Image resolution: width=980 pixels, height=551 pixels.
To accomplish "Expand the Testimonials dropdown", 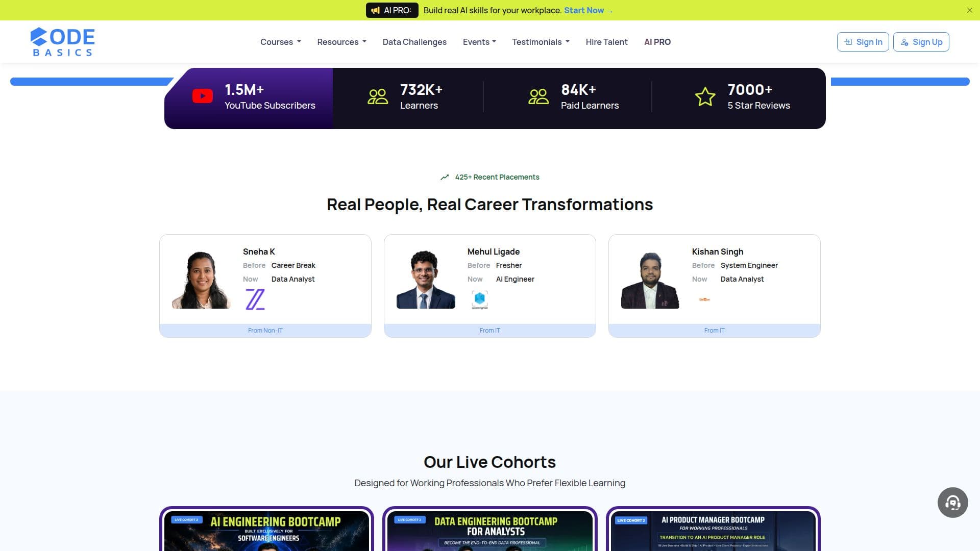I will 541,42.
